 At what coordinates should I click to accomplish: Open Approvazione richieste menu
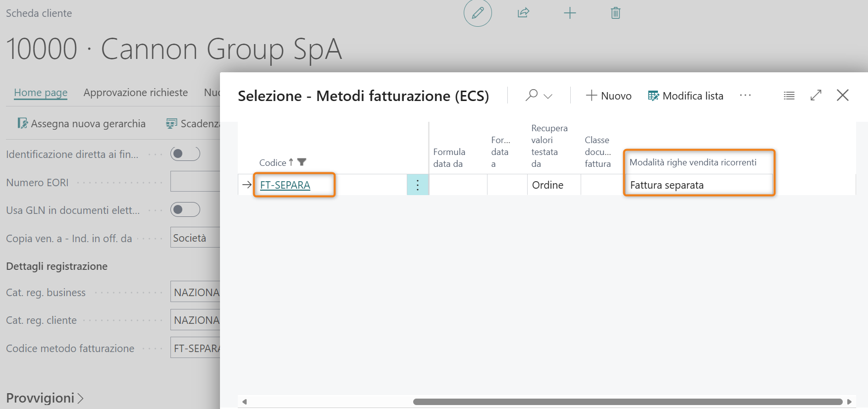pos(136,93)
